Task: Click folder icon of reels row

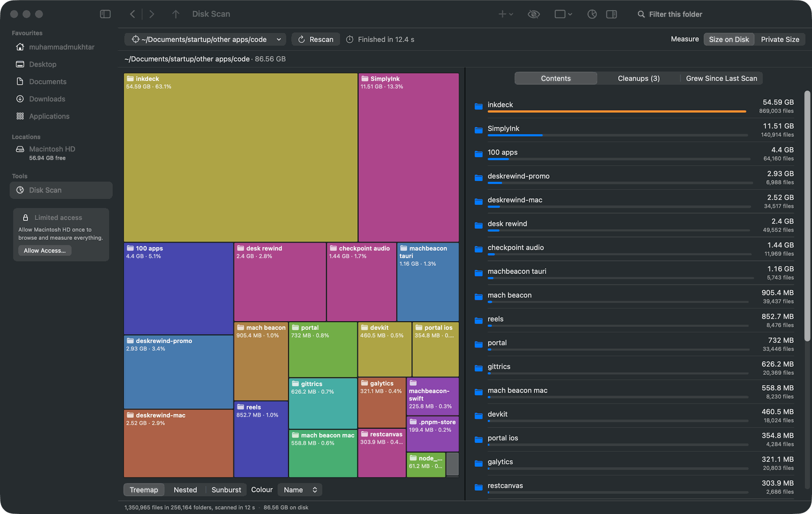Action: click(x=479, y=321)
